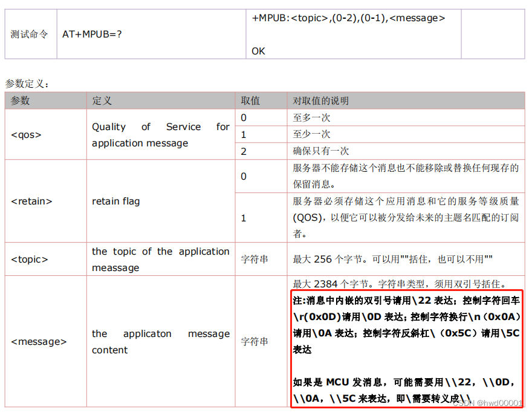Viewport: 532px width, 412px height.
Task: Click "the topic of the application meassage" definition
Action: [161, 260]
